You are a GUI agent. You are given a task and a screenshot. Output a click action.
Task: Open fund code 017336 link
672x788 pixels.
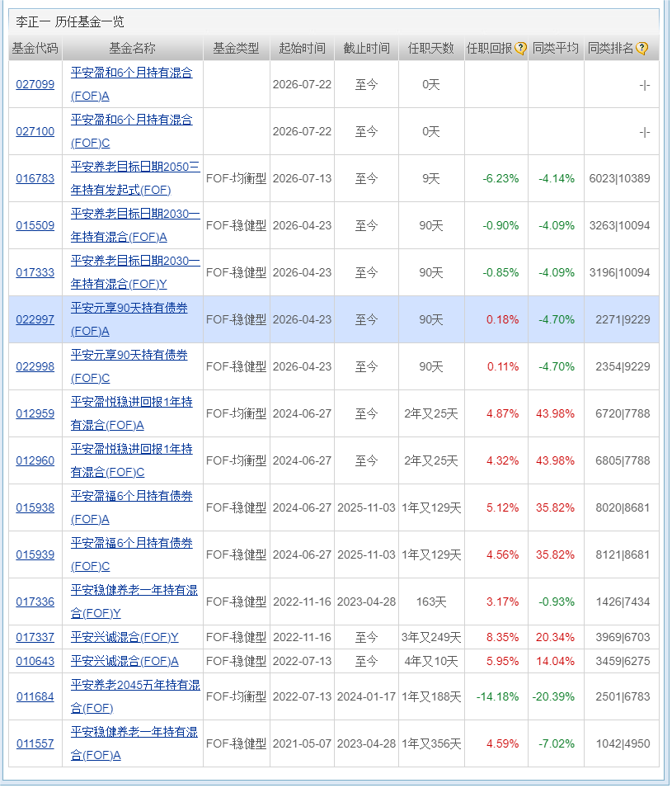(35, 602)
